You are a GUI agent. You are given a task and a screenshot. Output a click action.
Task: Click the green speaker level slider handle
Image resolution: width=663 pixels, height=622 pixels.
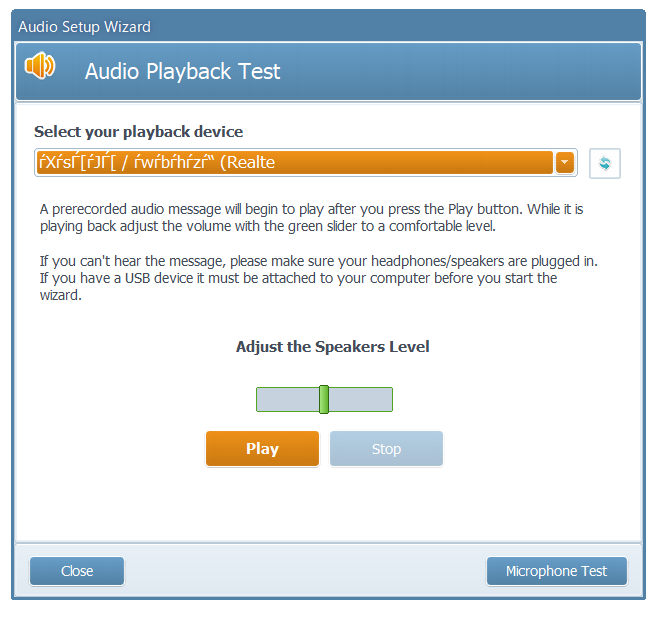(324, 399)
